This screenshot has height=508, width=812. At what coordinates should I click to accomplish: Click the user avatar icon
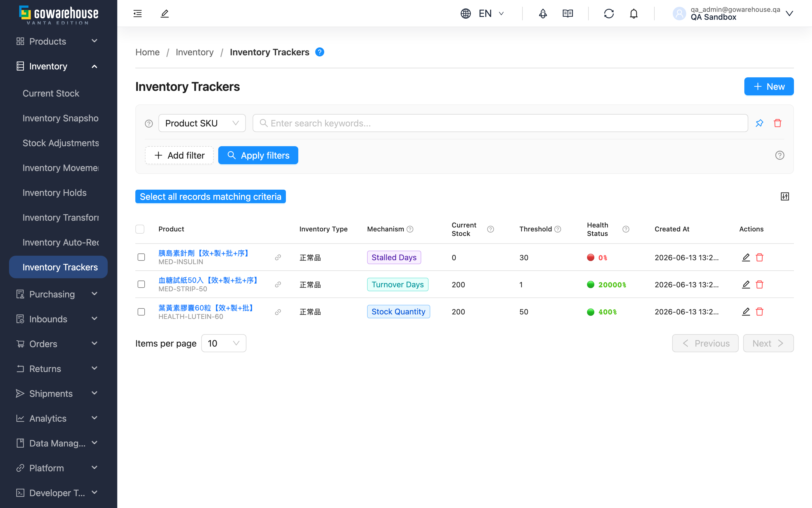point(679,14)
